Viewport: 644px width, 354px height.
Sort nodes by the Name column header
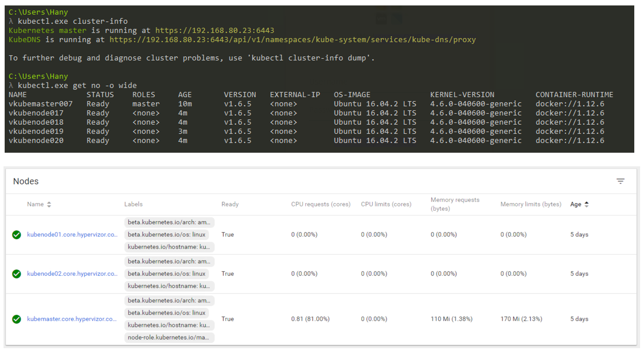click(x=35, y=204)
